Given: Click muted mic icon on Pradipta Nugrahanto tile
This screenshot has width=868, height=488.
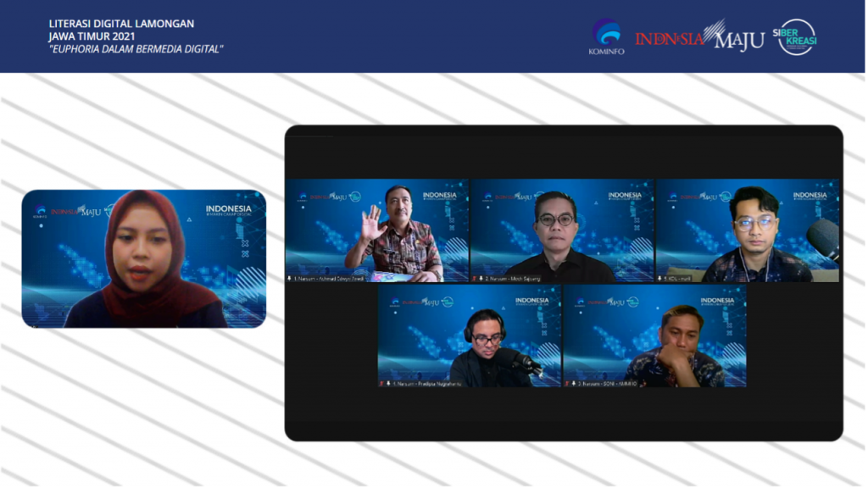Looking at the screenshot, I should 382,383.
